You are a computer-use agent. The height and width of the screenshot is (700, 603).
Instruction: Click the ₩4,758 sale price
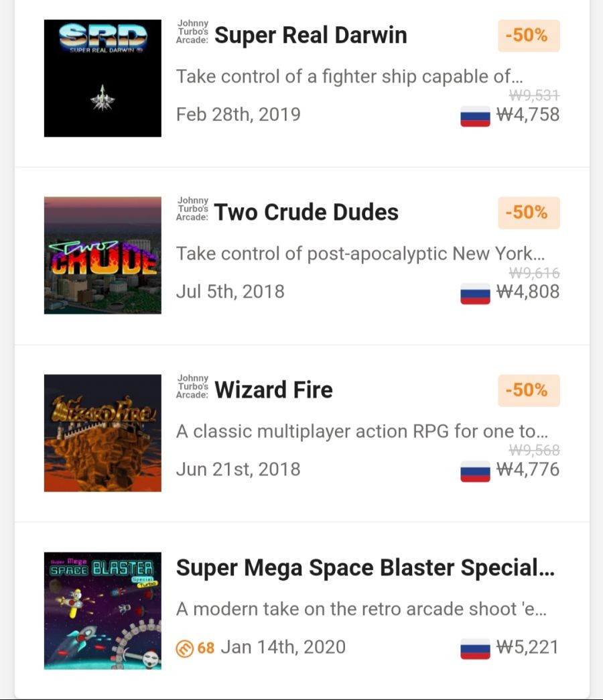(528, 115)
